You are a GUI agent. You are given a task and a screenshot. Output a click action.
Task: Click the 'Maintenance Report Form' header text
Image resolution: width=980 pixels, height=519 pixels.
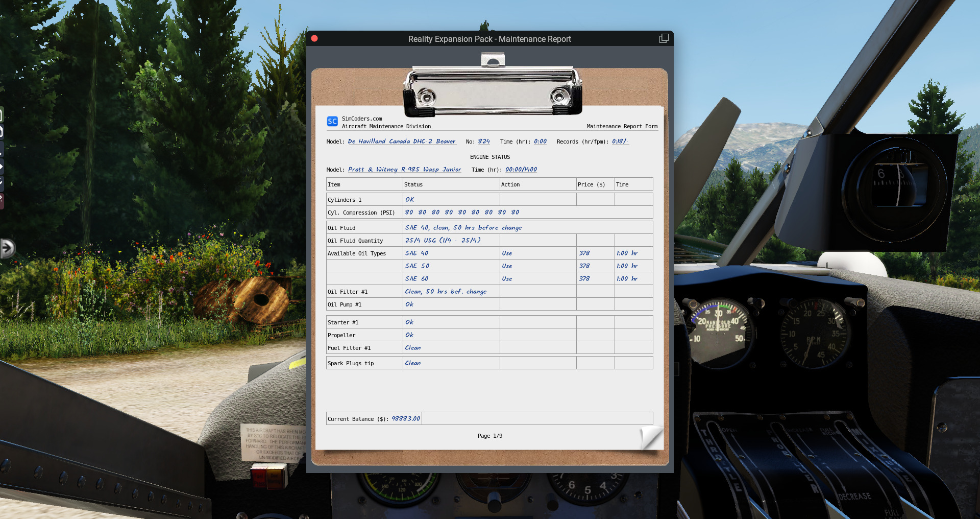pos(622,126)
